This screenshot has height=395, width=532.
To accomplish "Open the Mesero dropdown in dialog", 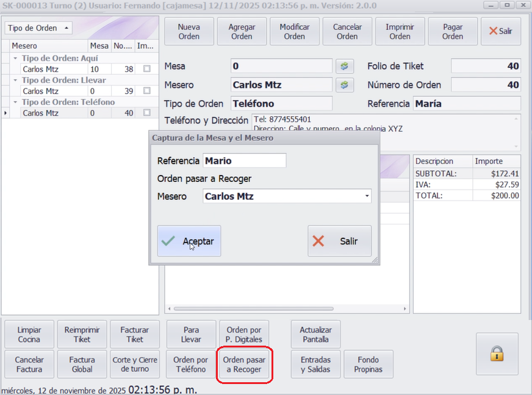I will [367, 196].
